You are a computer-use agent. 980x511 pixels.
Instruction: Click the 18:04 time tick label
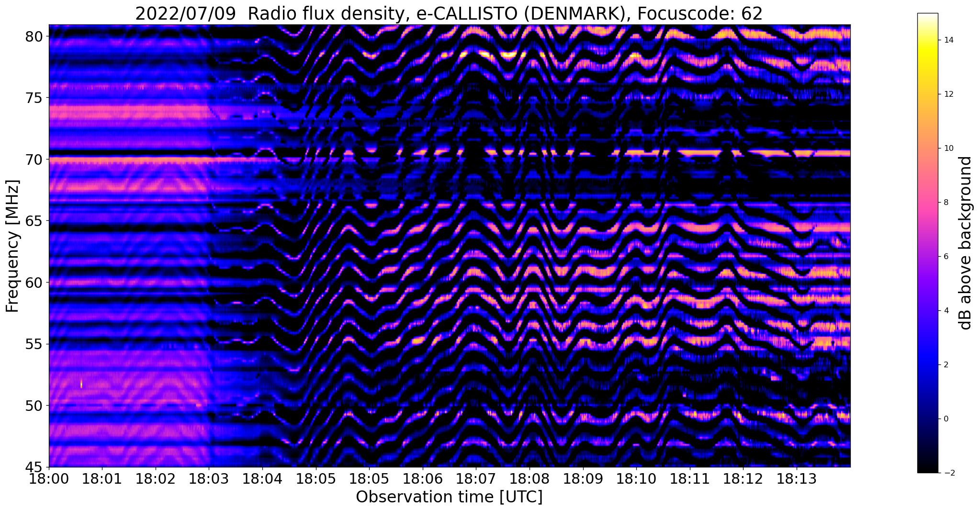coord(262,479)
